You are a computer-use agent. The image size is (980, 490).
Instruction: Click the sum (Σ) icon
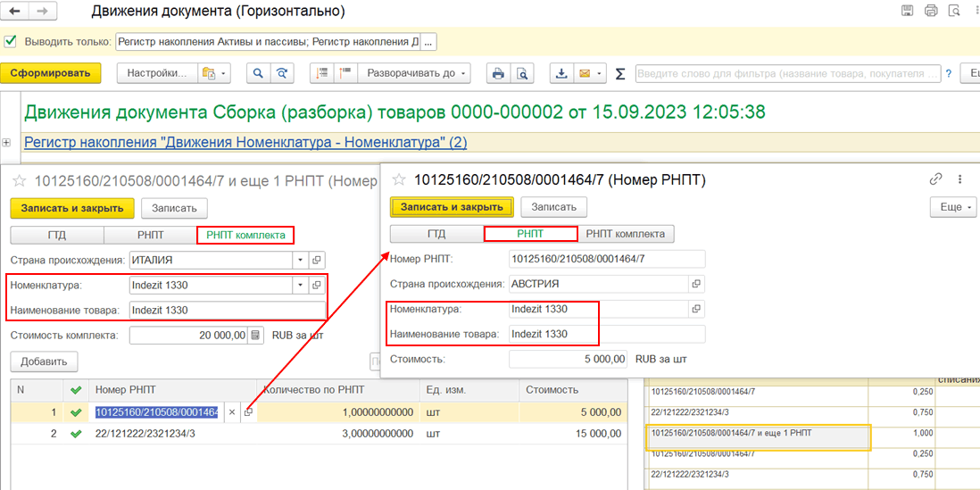(x=620, y=73)
